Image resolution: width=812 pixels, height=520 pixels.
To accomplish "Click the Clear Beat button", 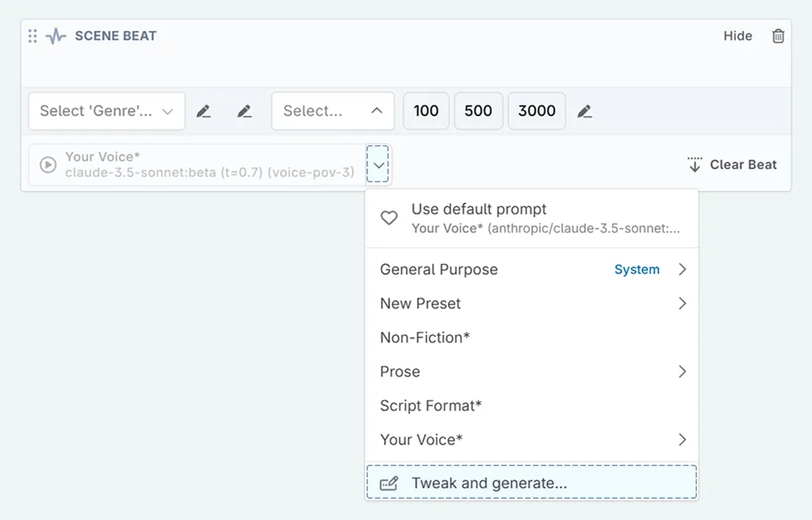I will [x=732, y=165].
